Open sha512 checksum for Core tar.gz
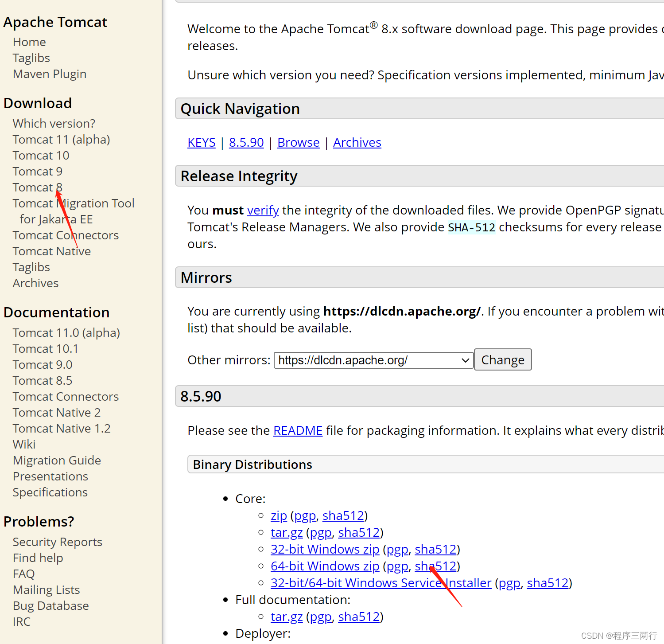 tap(359, 533)
